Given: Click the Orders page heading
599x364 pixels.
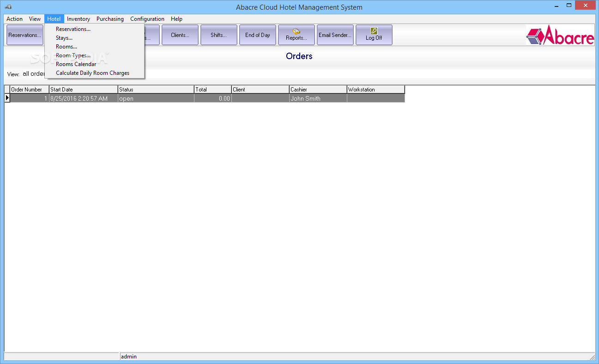Looking at the screenshot, I should point(299,56).
